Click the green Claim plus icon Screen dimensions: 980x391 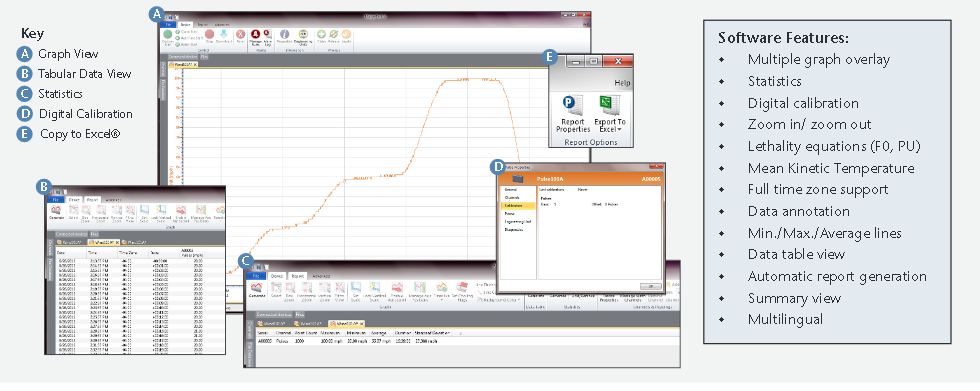pos(321,34)
